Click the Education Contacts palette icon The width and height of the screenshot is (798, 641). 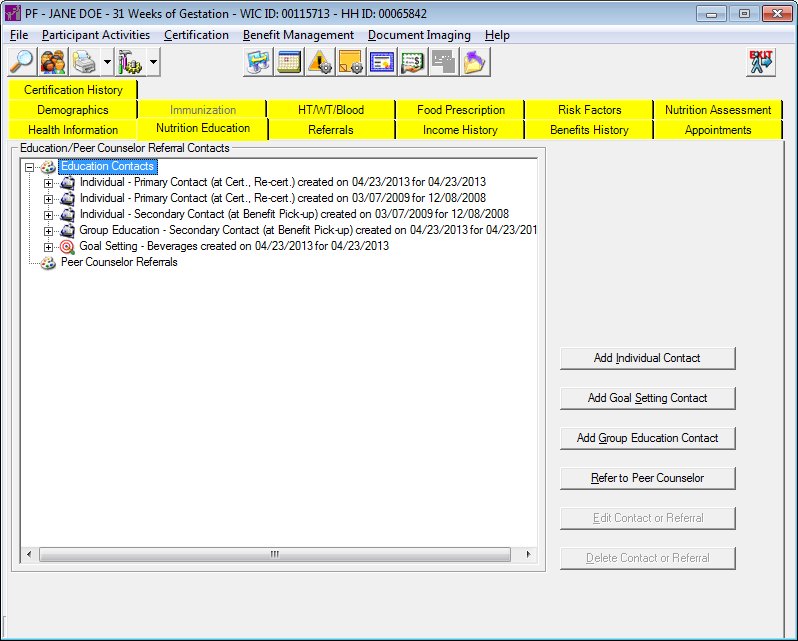point(48,166)
